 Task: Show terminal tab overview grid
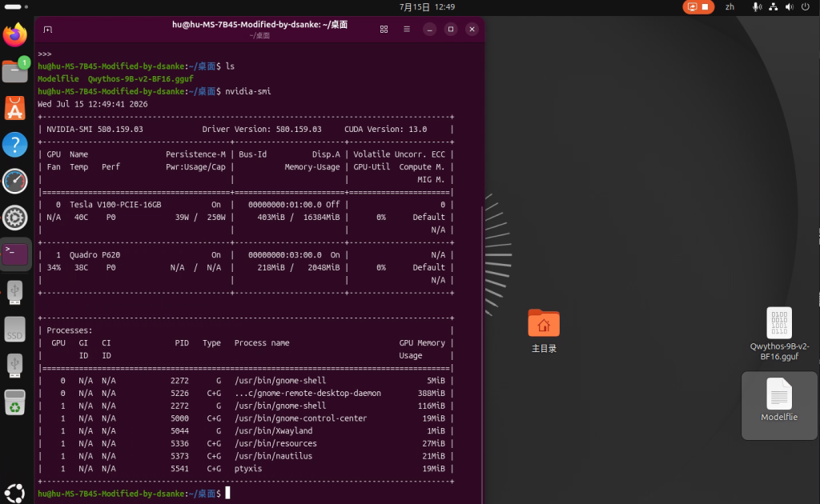(384, 30)
